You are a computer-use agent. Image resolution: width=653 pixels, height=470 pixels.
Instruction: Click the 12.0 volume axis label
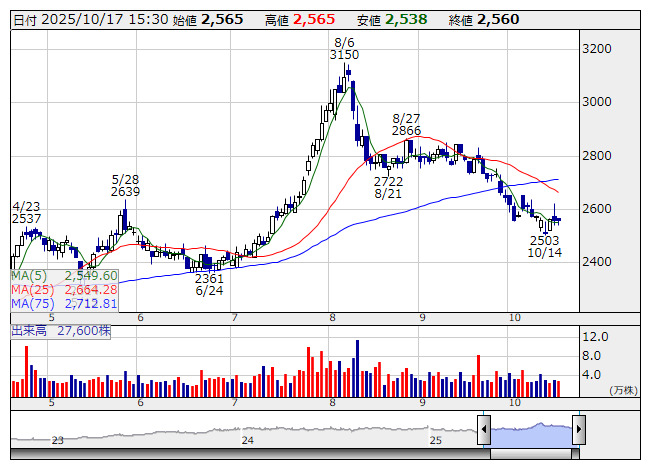tap(595, 336)
